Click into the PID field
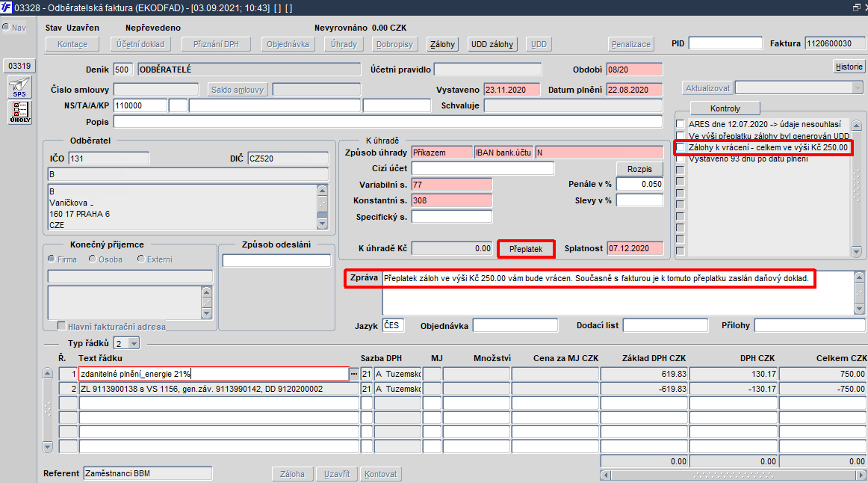The image size is (868, 483). coord(725,43)
